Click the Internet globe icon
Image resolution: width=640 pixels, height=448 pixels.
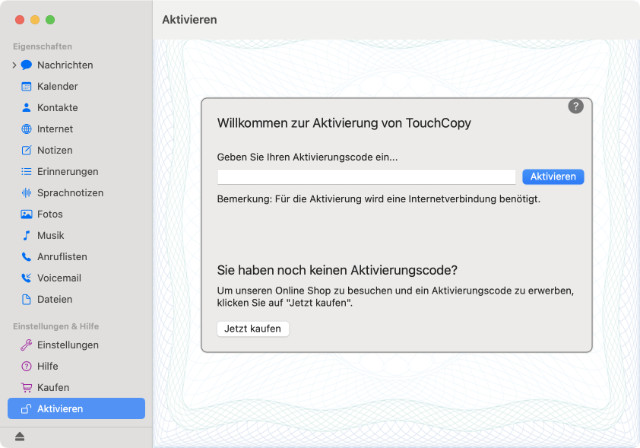coord(27,129)
